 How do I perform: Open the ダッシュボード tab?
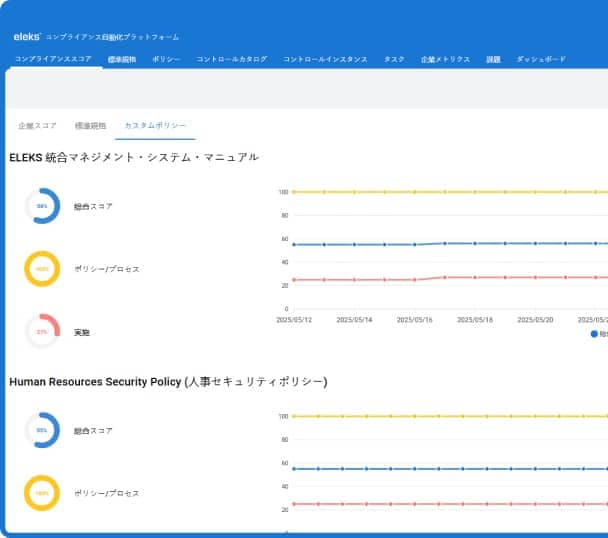(x=541, y=59)
